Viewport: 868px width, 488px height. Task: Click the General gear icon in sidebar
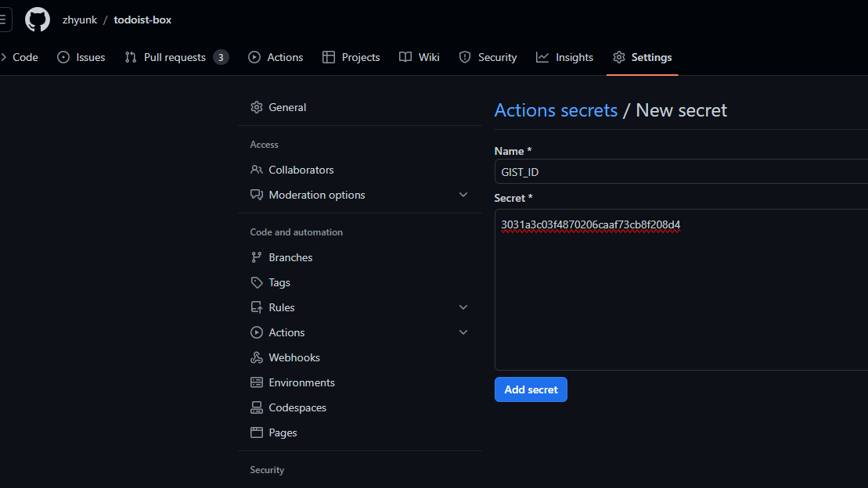coord(256,107)
